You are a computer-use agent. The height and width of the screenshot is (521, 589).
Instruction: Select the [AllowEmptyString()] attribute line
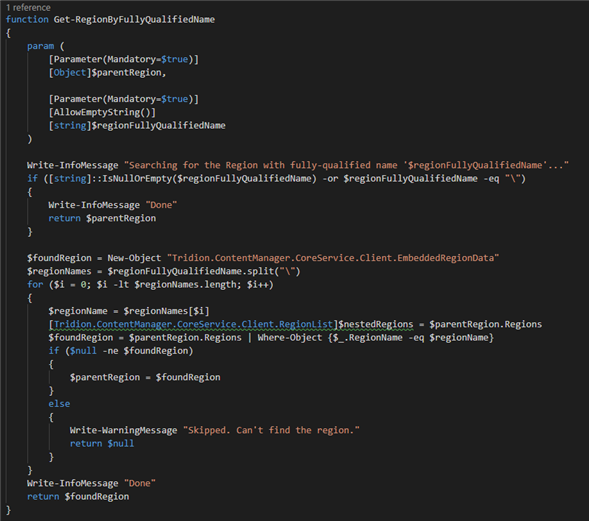coord(102,112)
